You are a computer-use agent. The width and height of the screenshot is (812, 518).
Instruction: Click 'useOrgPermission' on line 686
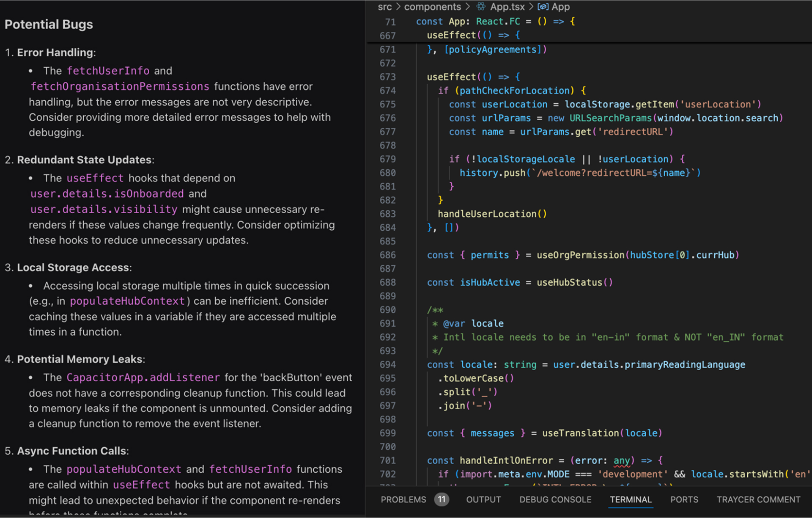[x=580, y=255]
